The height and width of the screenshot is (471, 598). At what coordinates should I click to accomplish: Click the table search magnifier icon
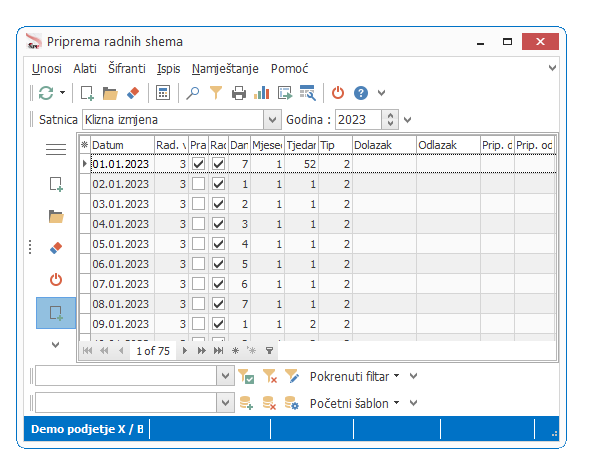click(x=308, y=93)
